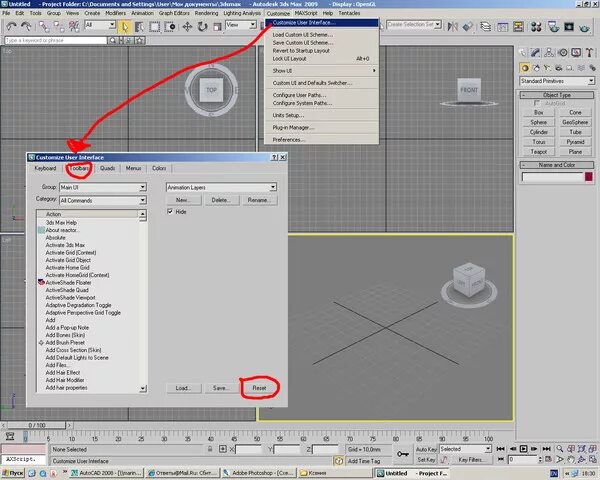Click the Teapot primitive button
The image size is (600, 480).
538,152
